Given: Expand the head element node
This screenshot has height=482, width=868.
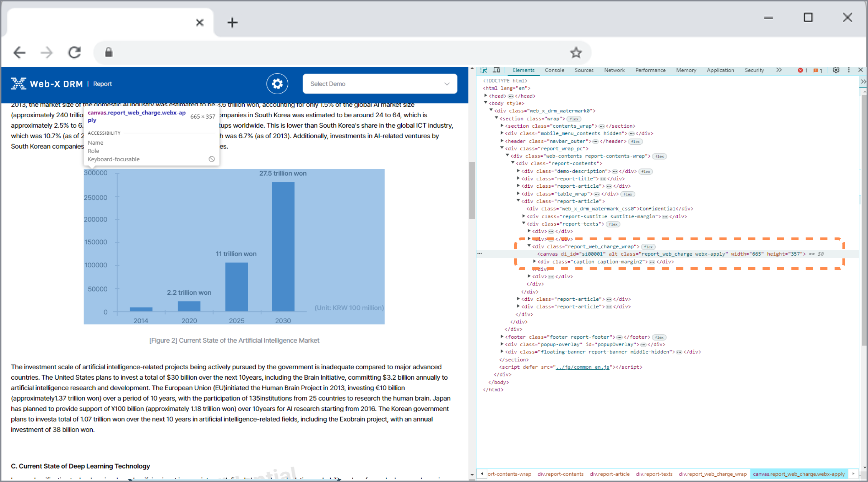Looking at the screenshot, I should [x=485, y=96].
